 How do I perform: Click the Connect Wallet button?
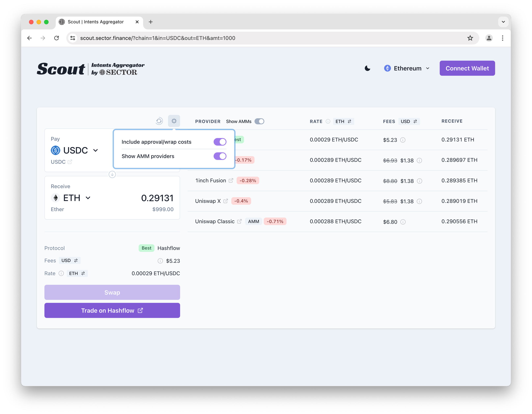point(467,68)
